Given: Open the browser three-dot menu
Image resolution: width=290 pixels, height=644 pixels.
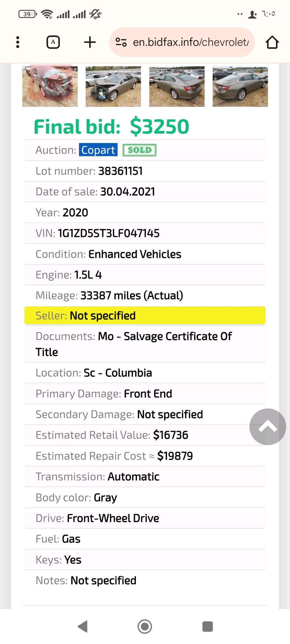Looking at the screenshot, I should click(18, 42).
